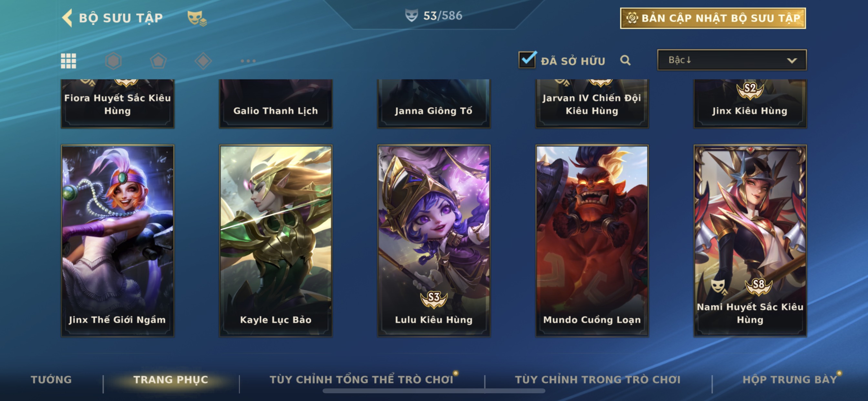Viewport: 868px width, 401px height.
Task: Filter by the hexagon tier icon
Action: pyautogui.click(x=113, y=61)
